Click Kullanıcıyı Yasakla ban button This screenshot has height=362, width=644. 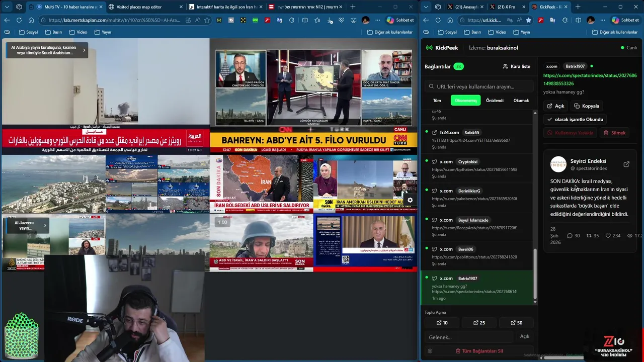[570, 133]
